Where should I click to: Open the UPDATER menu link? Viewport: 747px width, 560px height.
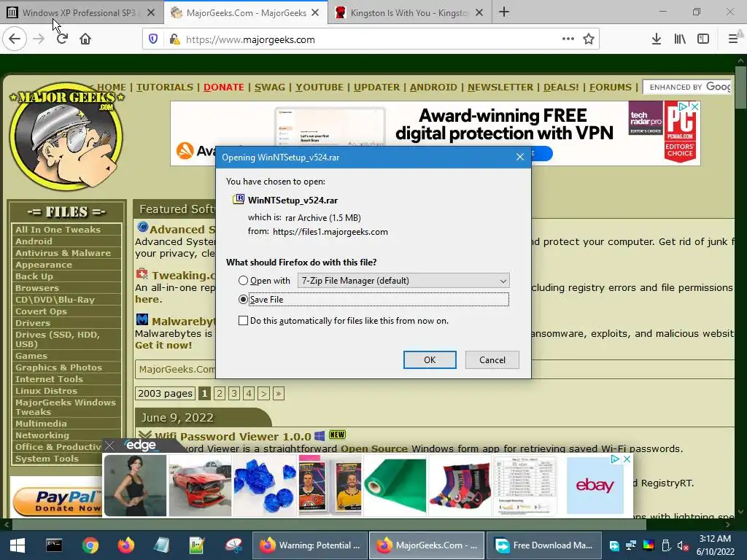[377, 87]
